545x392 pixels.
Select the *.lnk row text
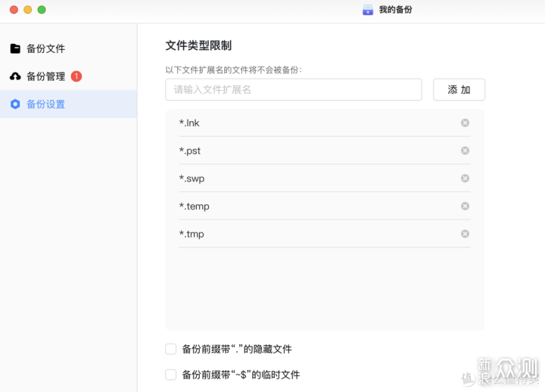click(189, 123)
